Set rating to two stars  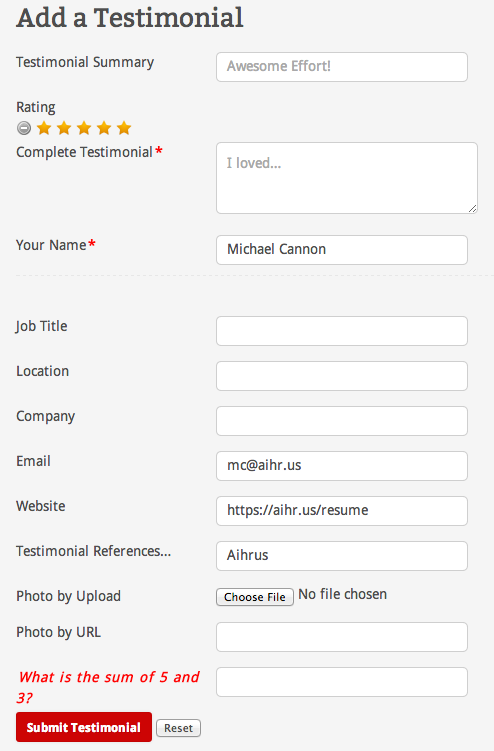tap(64, 128)
